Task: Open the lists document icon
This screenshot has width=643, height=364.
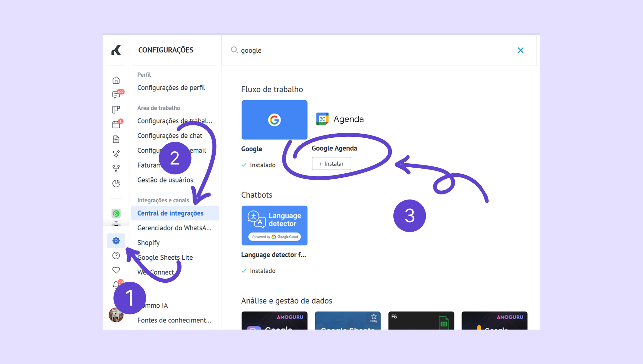Action: 116,139
